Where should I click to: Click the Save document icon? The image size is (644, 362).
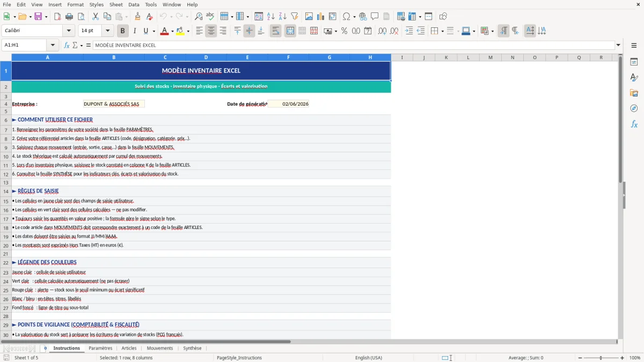[38, 17]
